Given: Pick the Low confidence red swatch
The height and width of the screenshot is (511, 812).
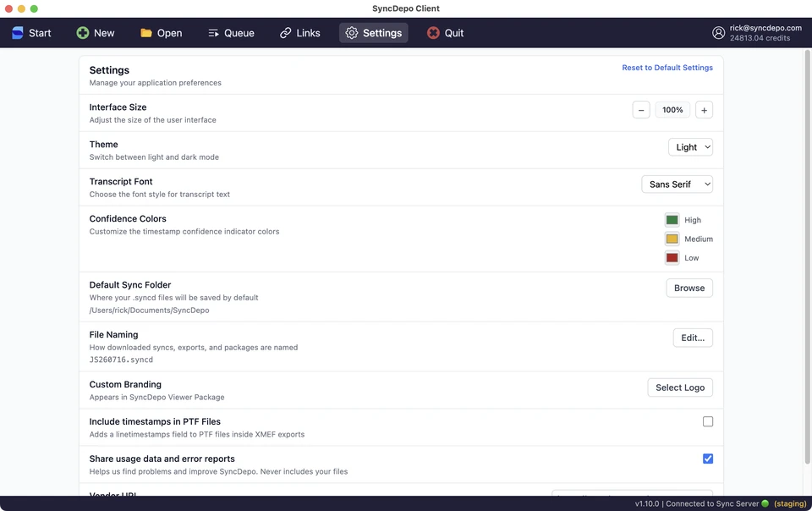Looking at the screenshot, I should (x=672, y=258).
